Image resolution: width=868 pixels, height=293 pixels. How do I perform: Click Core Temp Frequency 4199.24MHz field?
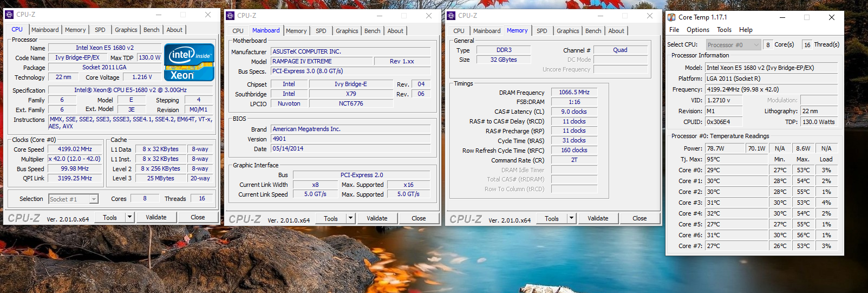point(771,89)
